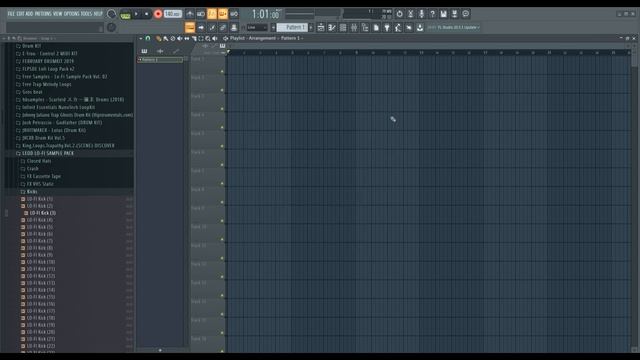640x360 pixels.
Task: Open the OPTIONS menu
Action: click(x=71, y=14)
